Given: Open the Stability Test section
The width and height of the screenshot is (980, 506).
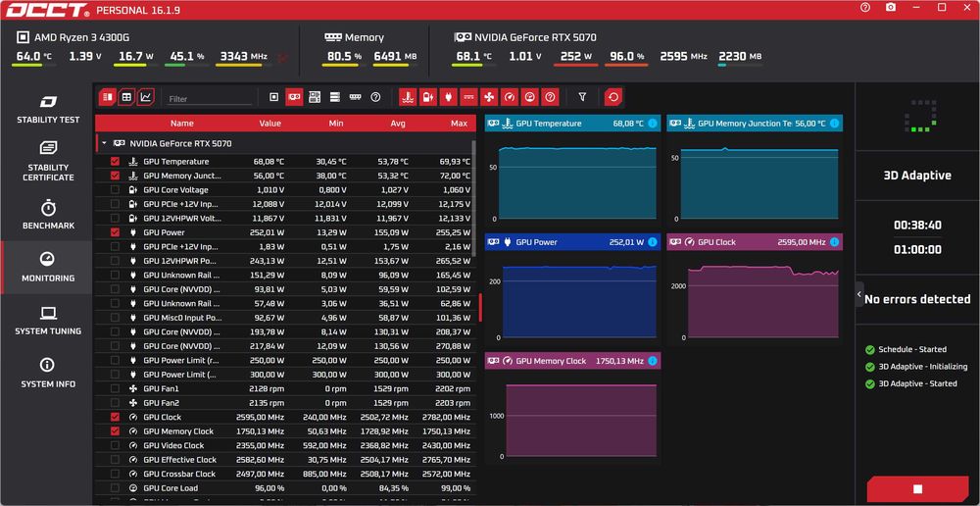Looking at the screenshot, I should point(48,109).
